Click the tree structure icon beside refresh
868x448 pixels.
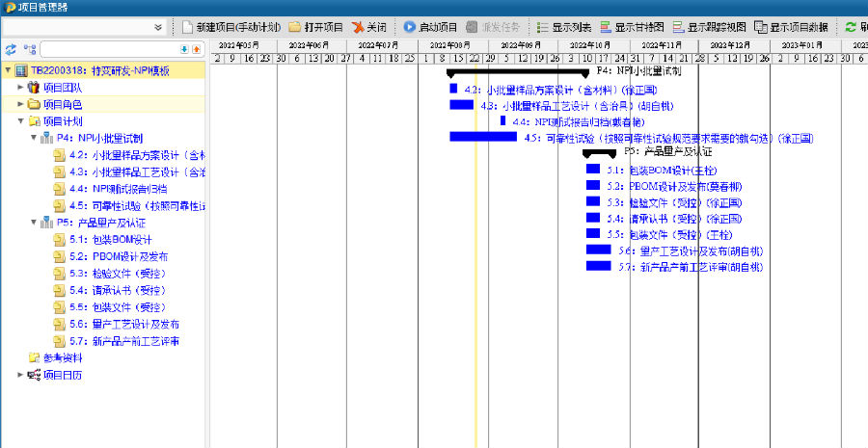[30, 50]
